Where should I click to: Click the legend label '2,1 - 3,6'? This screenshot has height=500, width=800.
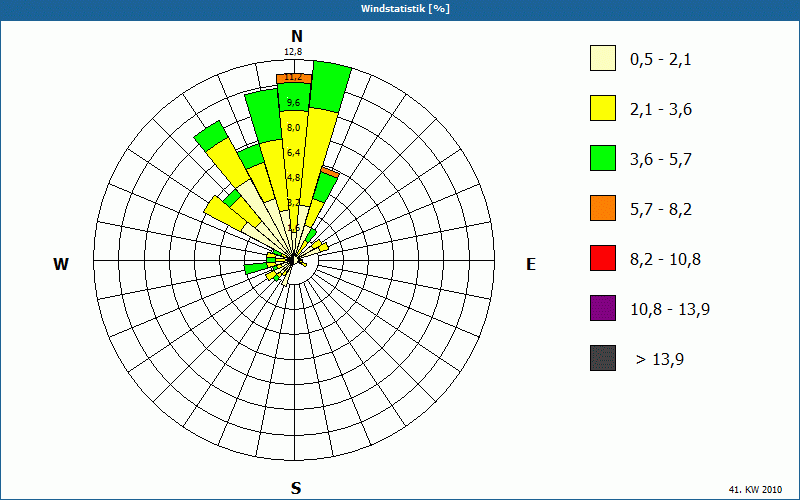661,110
